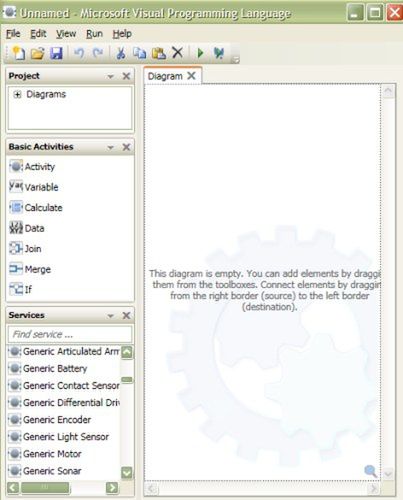Pick Generic Motor service icon
Viewport: 403px width, 500px height.
(x=15, y=454)
